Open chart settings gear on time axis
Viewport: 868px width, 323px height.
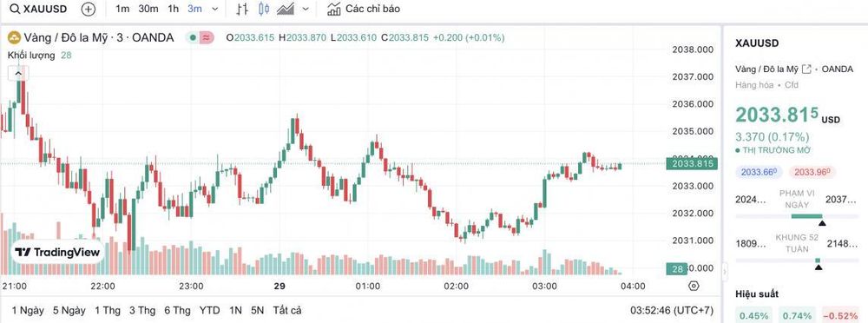[694, 286]
